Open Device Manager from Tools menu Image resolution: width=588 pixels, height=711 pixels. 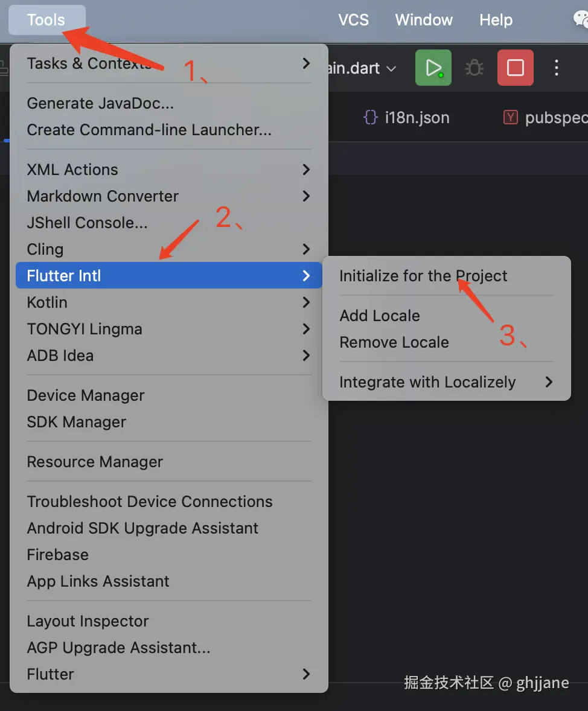86,395
